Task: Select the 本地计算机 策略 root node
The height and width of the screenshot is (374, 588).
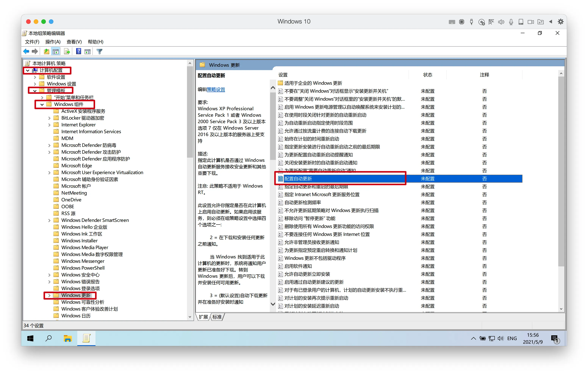Action: click(49, 63)
